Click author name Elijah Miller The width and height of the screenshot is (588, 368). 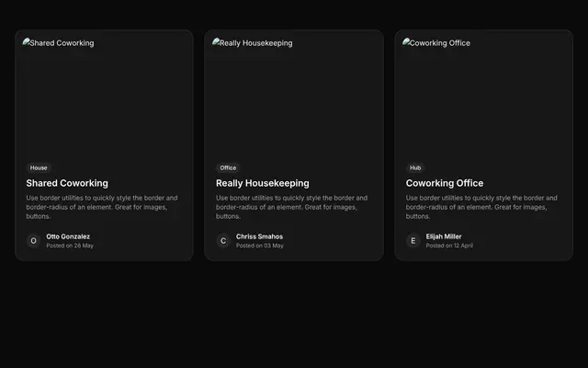[444, 236]
